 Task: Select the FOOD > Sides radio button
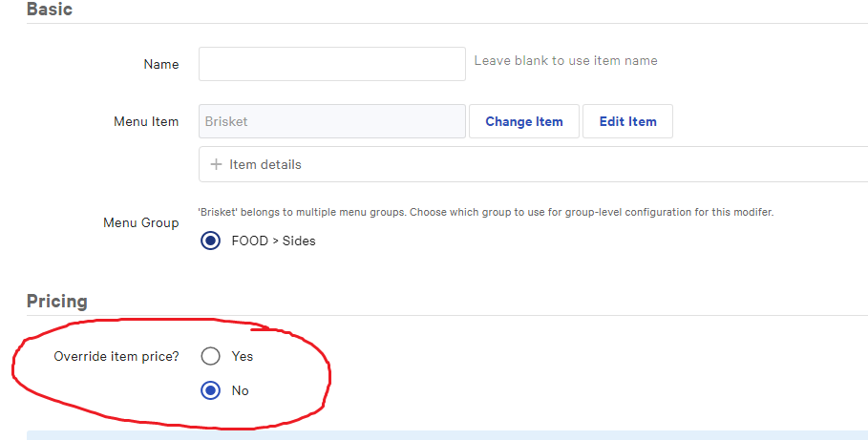pyautogui.click(x=211, y=241)
